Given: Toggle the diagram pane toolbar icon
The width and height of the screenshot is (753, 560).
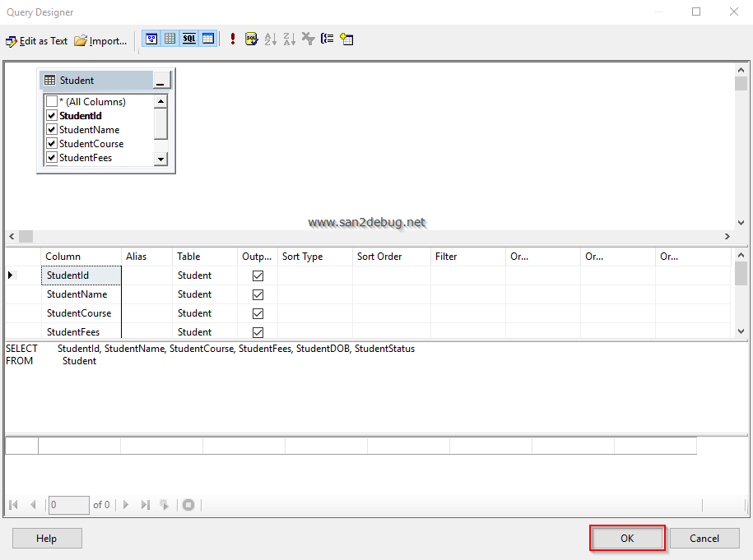Looking at the screenshot, I should [151, 39].
